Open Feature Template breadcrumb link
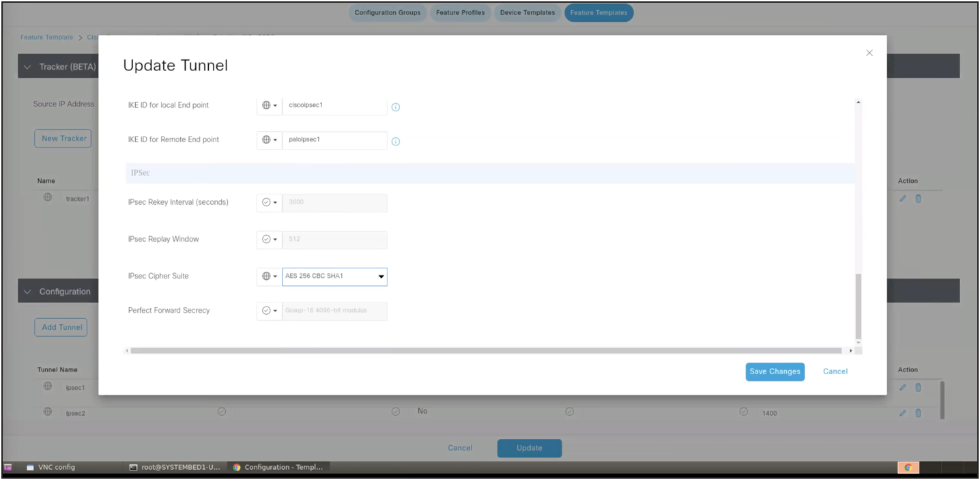The image size is (980, 480). click(46, 38)
